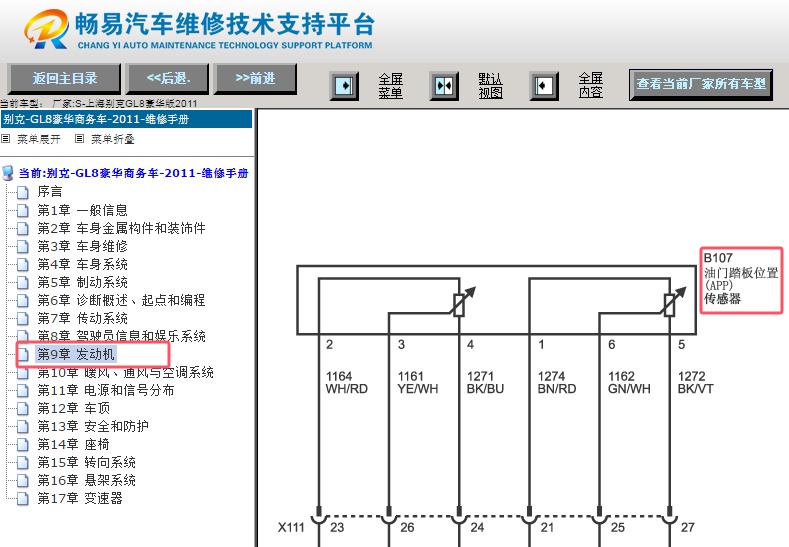Open 第13章 安全和防护
This screenshot has height=547, width=789.
(93, 426)
